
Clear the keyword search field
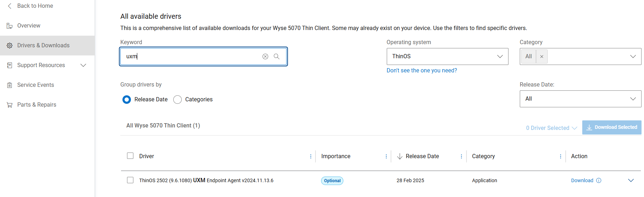265,56
